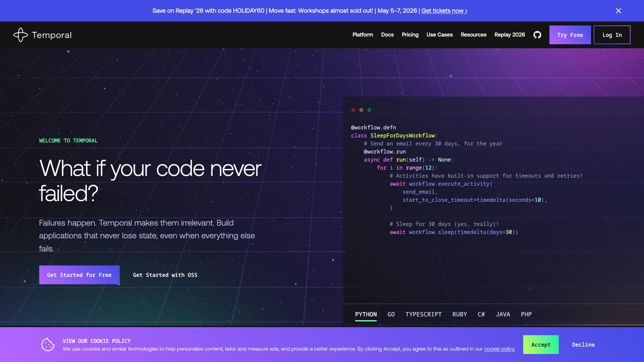Click Get tickets now in the banner
This screenshot has width=644, height=362.
(443, 10)
